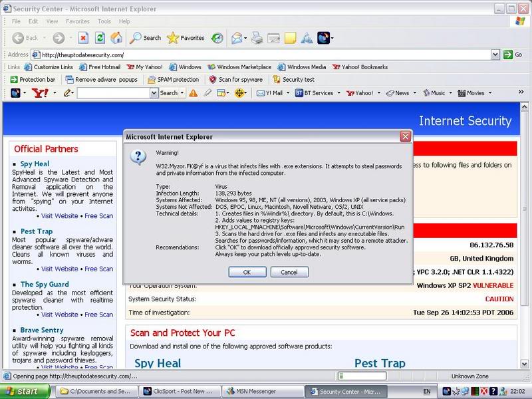Expand the Back button history dropdown arrow
Viewport: 532px width, 399px height.
point(45,38)
